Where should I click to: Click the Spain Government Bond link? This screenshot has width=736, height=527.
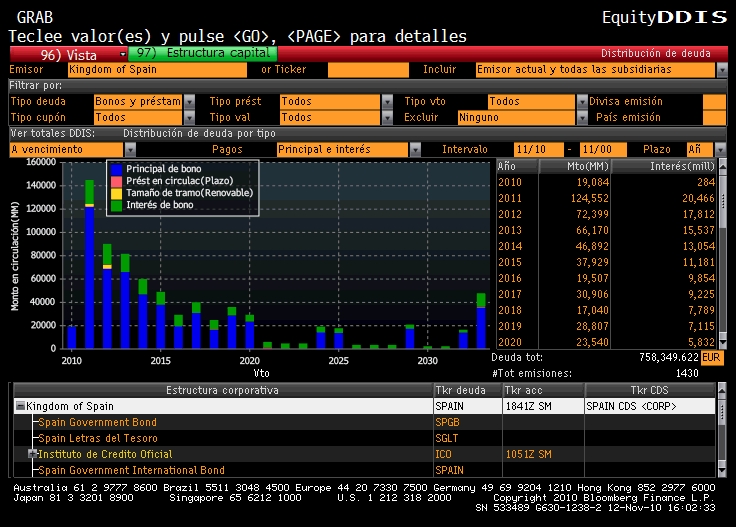97,423
